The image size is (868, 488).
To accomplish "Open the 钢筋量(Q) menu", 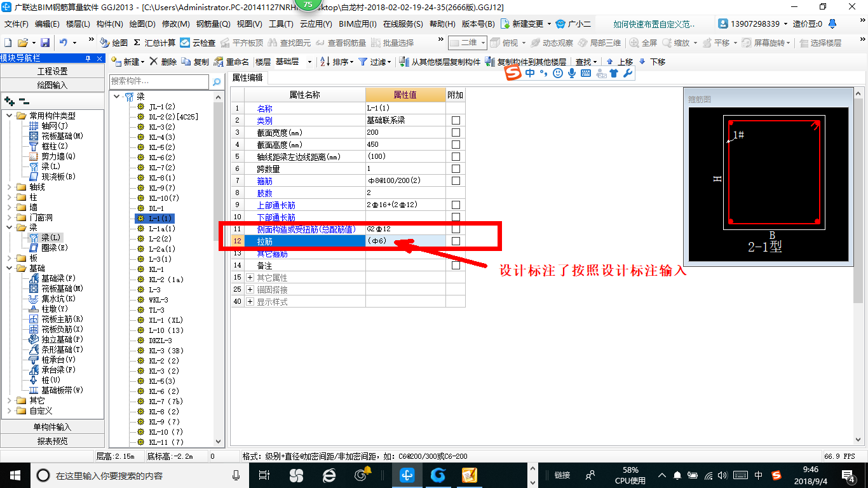I will (213, 24).
